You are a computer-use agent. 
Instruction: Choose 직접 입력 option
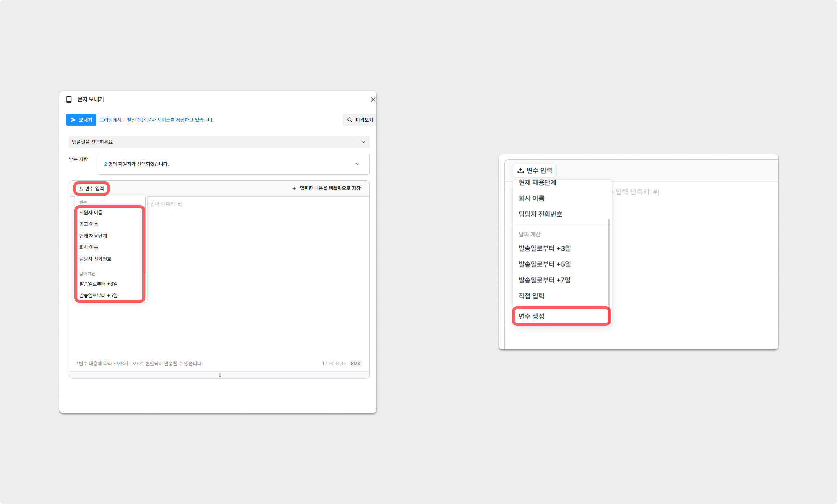point(531,296)
